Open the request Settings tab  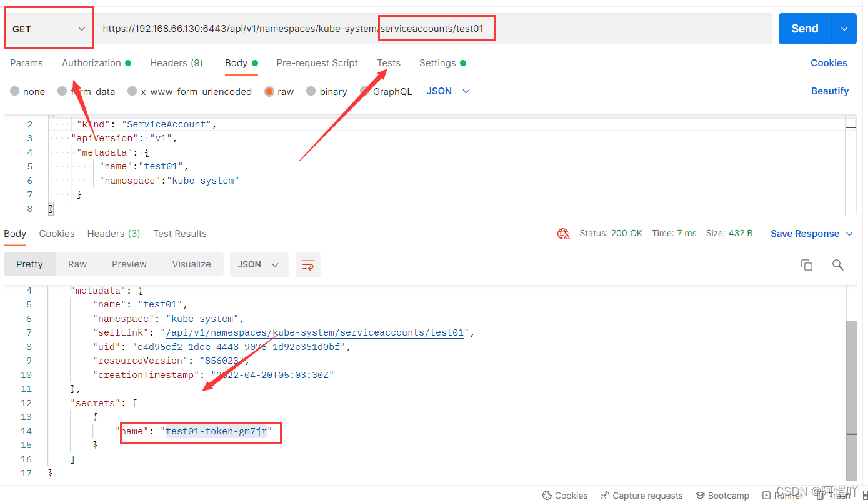pyautogui.click(x=442, y=63)
